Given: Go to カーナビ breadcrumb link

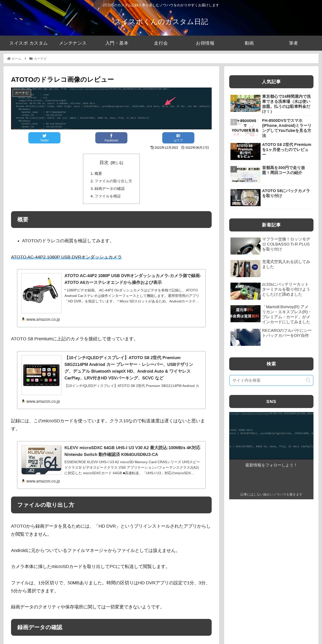Looking at the screenshot, I should pyautogui.click(x=40, y=58).
